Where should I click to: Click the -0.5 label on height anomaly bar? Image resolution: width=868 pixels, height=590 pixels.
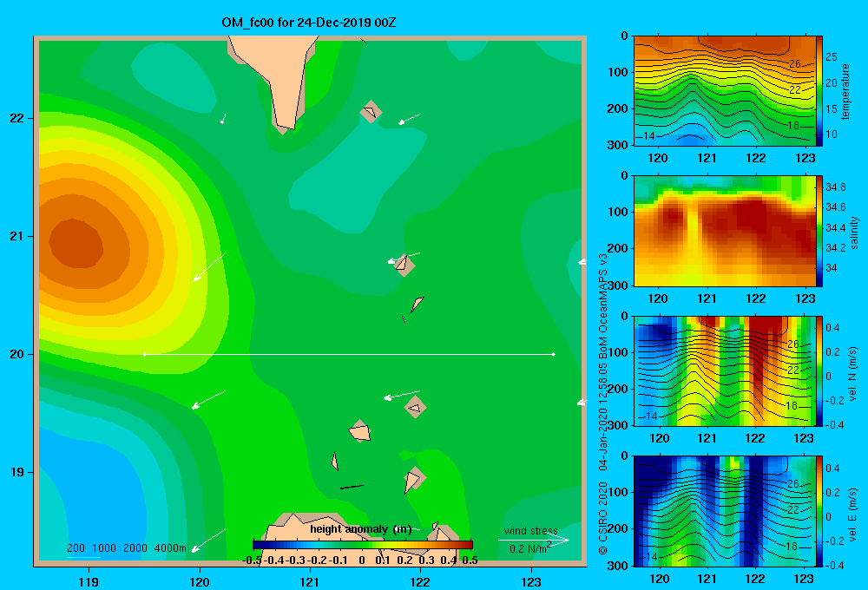pyautogui.click(x=253, y=560)
